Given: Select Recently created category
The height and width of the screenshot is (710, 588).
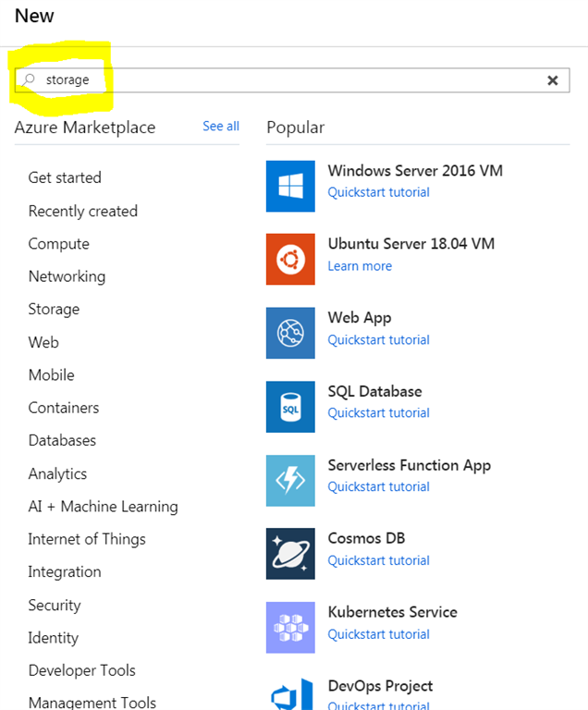Looking at the screenshot, I should click(x=83, y=211).
